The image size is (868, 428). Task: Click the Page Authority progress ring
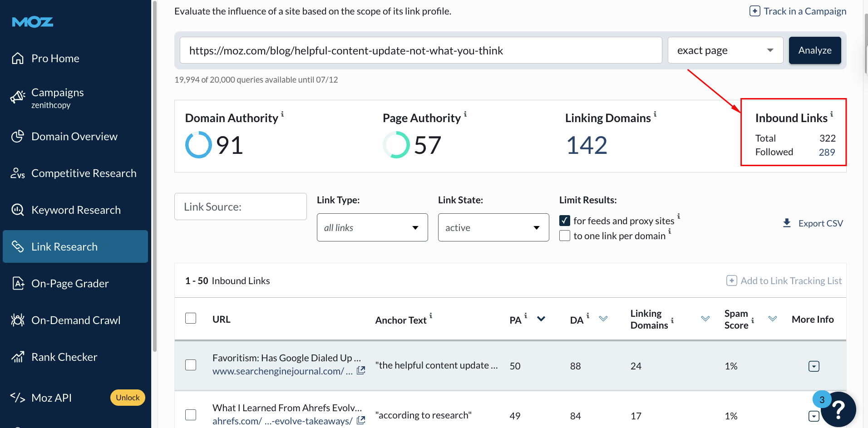click(x=396, y=144)
